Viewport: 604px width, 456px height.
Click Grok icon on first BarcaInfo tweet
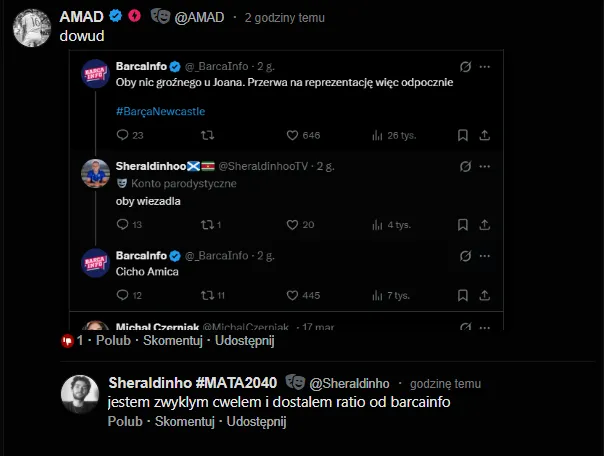465,66
